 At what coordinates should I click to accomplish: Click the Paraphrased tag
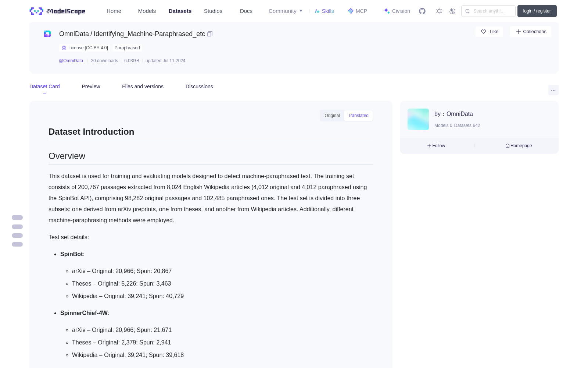point(127,48)
